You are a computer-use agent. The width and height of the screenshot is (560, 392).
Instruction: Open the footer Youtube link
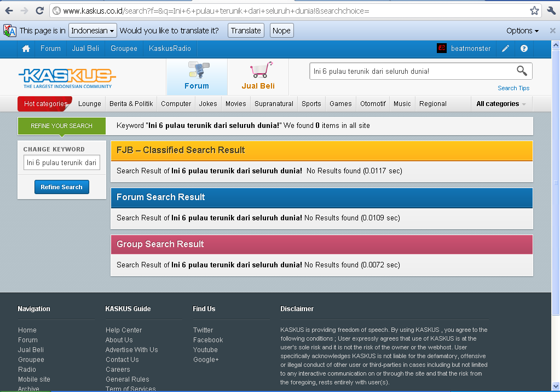205,350
